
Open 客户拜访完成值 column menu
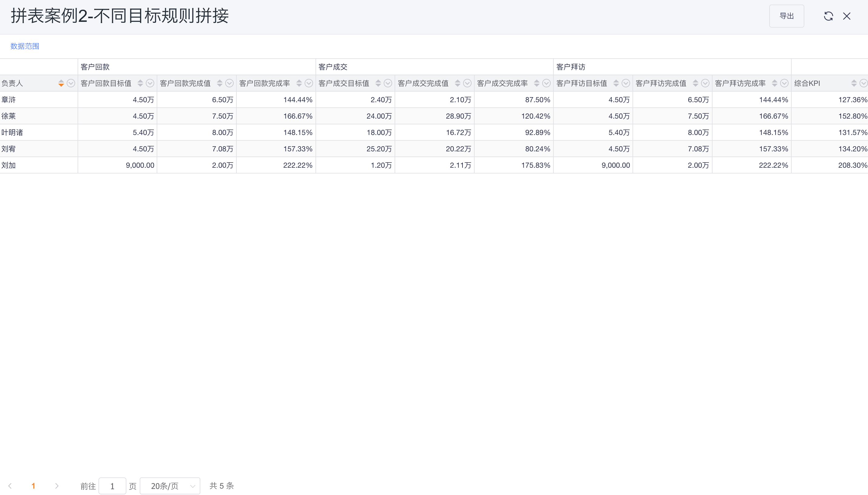coord(705,83)
